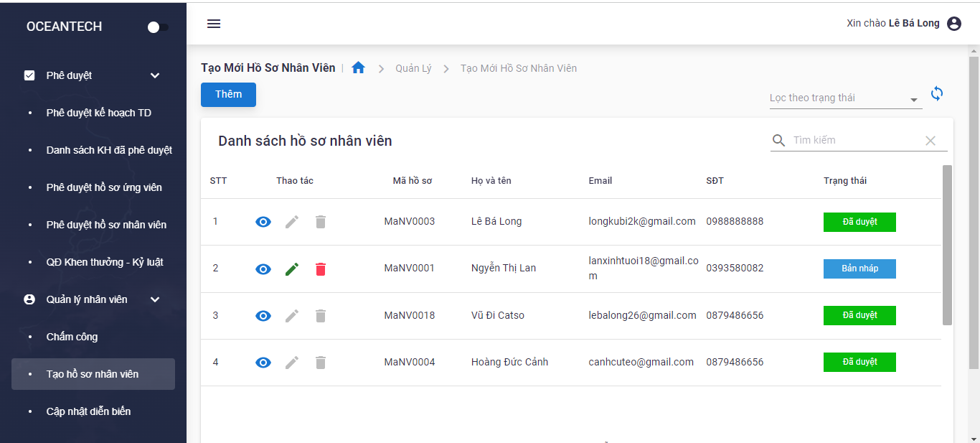
Task: Click phone number 0393580082
Action: [x=735, y=268]
